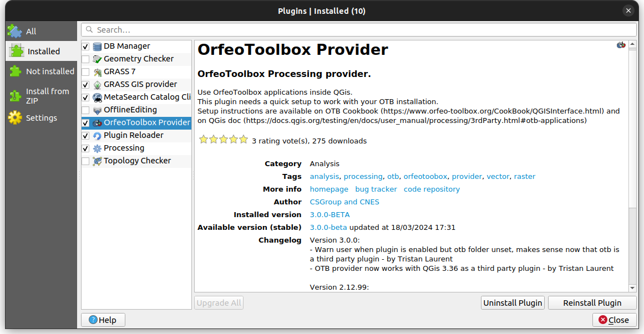This screenshot has height=334, width=644.
Task: Click the GRASS 7 plugin icon
Action: click(98, 72)
